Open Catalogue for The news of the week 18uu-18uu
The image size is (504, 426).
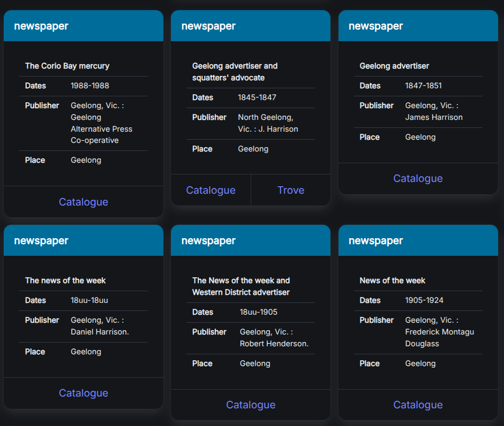pos(84,393)
